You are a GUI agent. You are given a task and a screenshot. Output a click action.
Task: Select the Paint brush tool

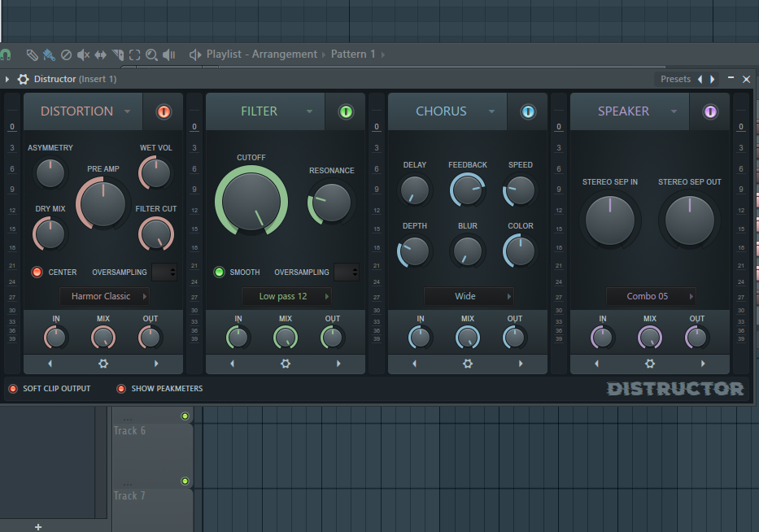49,55
